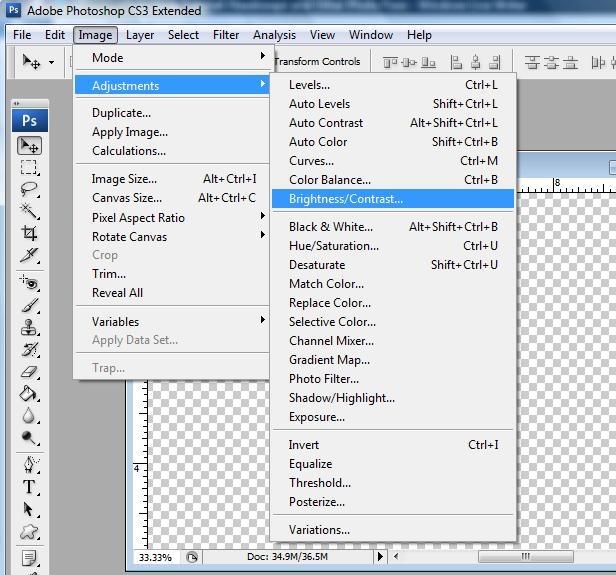616x575 pixels.
Task: Select the Horizontal Type tool
Action: 29,487
